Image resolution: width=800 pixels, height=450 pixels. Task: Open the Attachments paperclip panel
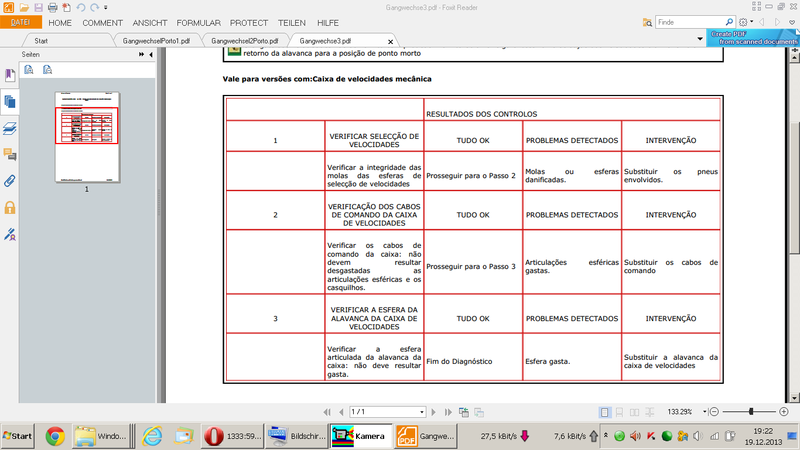click(x=10, y=181)
